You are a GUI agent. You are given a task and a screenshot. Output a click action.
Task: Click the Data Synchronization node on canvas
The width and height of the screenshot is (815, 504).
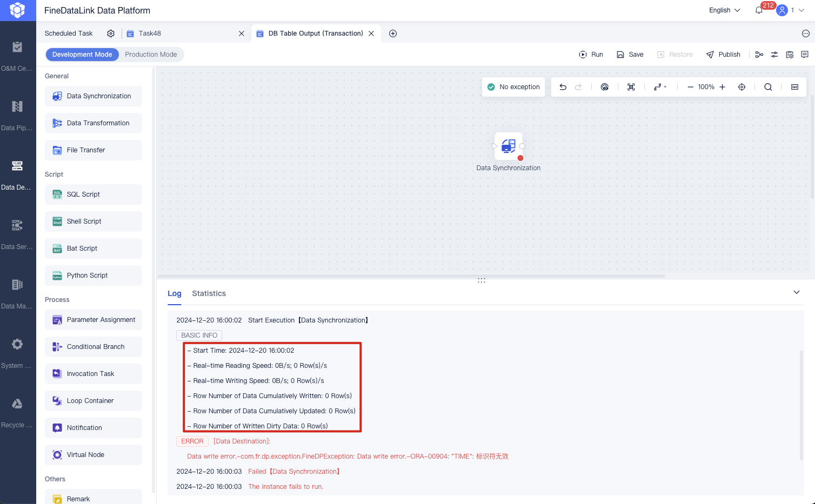tap(509, 146)
